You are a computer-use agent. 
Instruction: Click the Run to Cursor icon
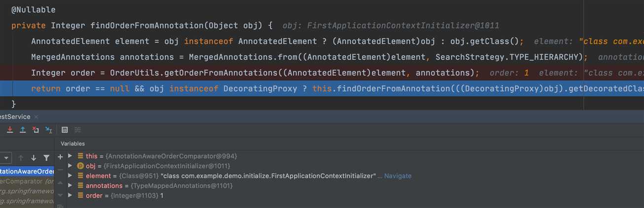click(x=49, y=130)
